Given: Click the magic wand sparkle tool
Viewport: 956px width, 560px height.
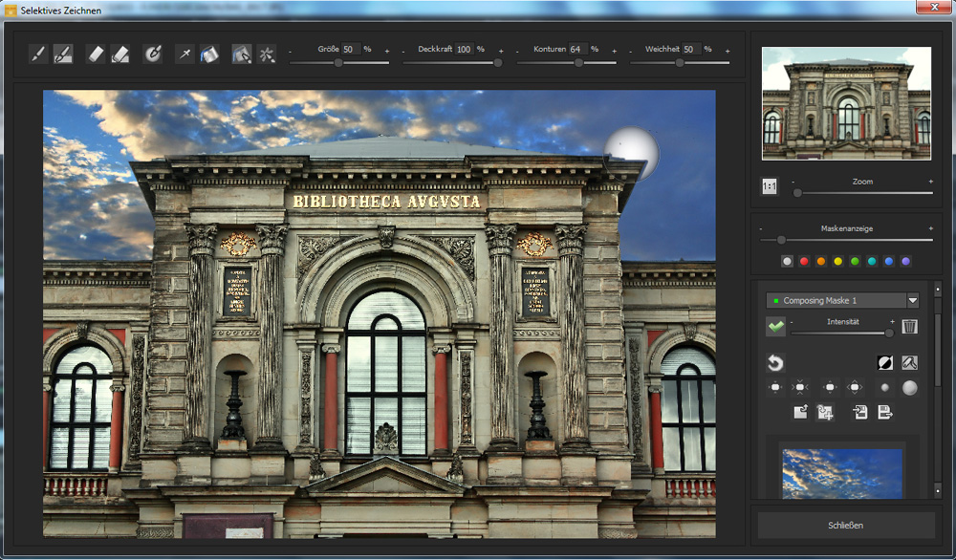Looking at the screenshot, I should [267, 54].
